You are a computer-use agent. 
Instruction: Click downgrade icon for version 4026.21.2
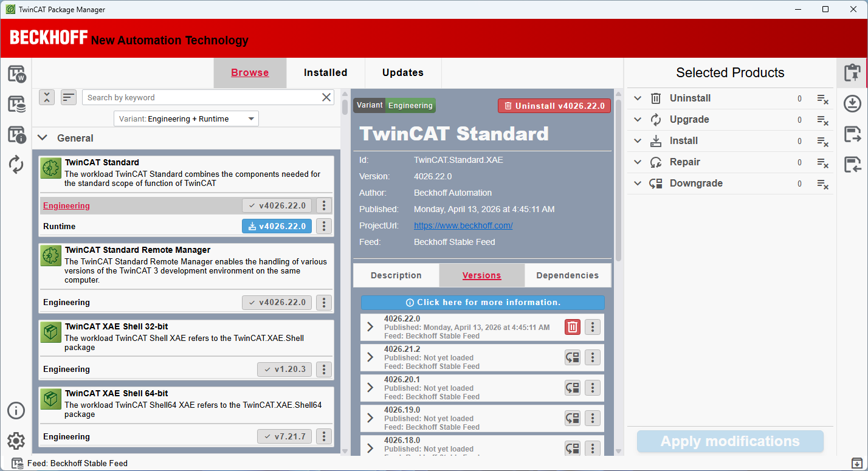[x=573, y=357]
